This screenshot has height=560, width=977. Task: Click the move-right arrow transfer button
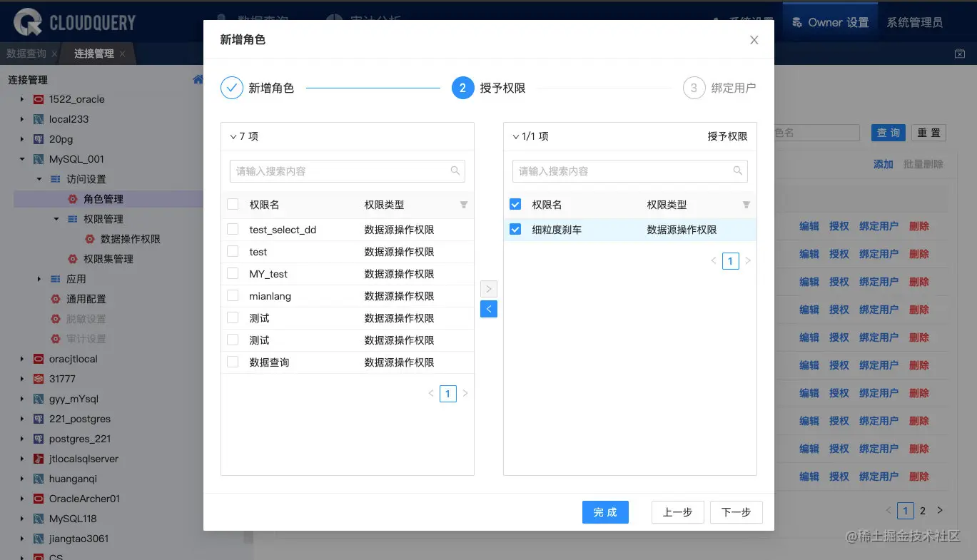tap(489, 289)
